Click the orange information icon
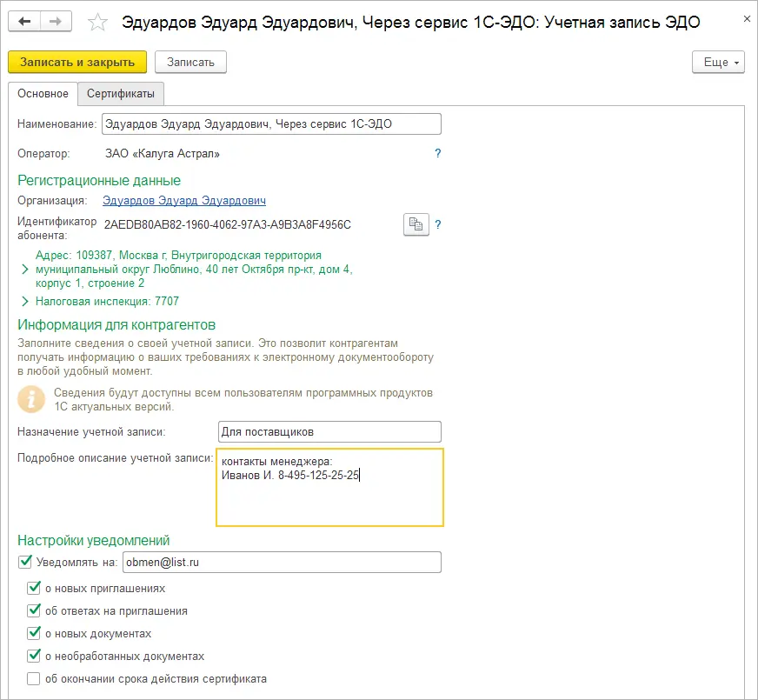The width and height of the screenshot is (758, 700). pyautogui.click(x=31, y=399)
